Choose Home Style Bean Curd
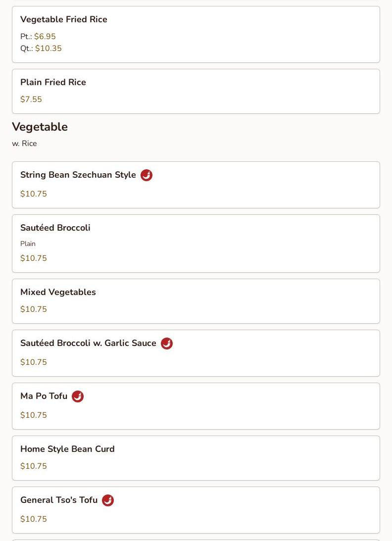The height and width of the screenshot is (541, 392). click(196, 458)
